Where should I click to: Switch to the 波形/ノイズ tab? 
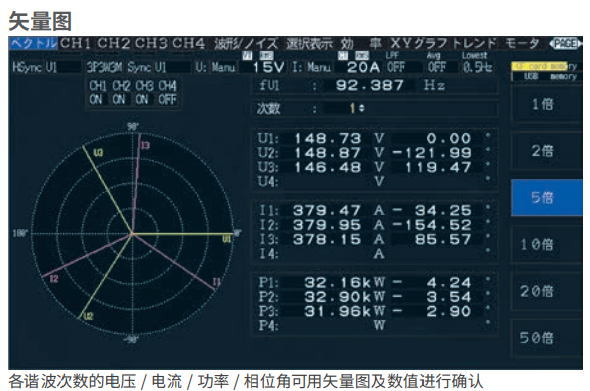(x=246, y=44)
